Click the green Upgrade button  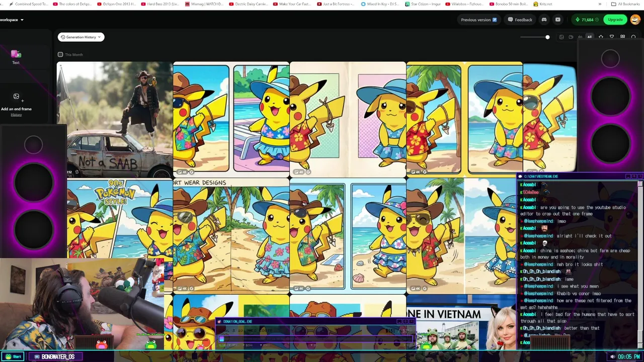click(615, 20)
